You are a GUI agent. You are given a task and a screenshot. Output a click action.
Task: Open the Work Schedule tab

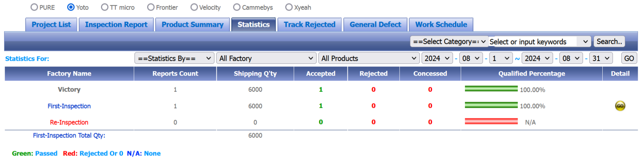[441, 25]
